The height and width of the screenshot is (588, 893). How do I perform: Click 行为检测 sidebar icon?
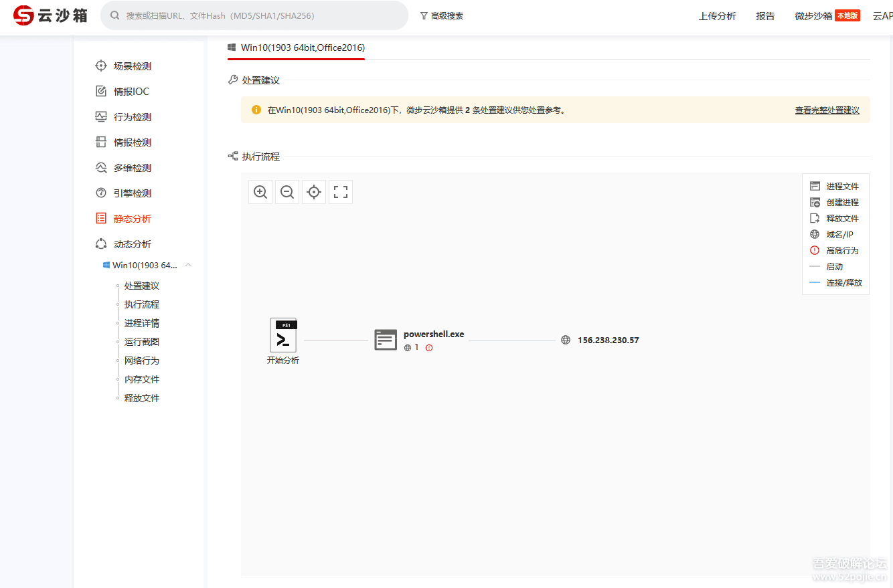coord(101,116)
